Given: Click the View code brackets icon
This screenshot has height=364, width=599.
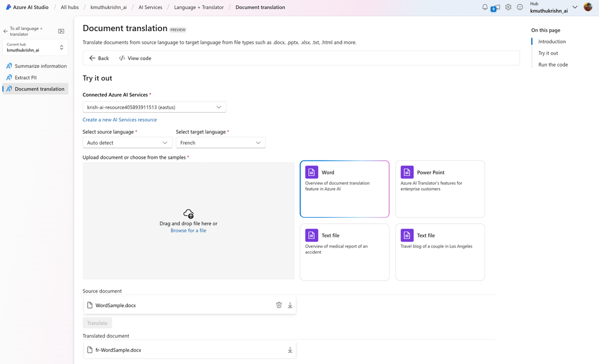Looking at the screenshot, I should tap(122, 58).
